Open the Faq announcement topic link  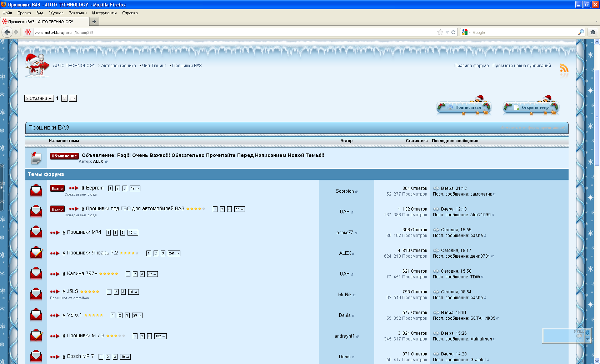[203, 155]
